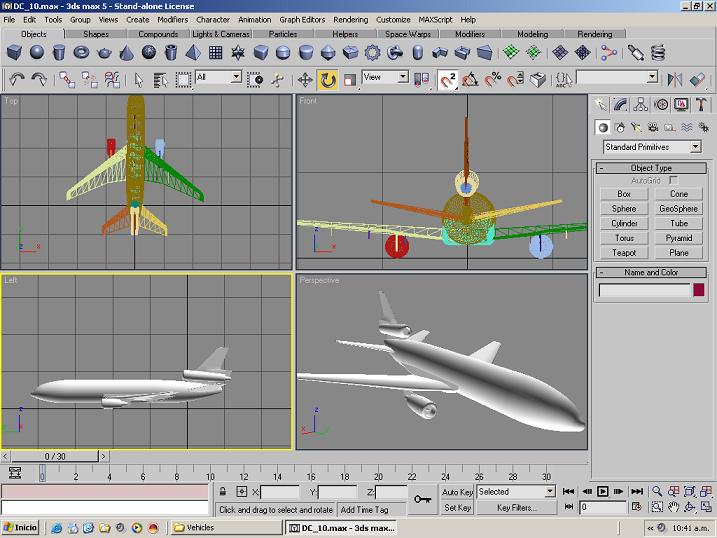Click the Undo arrow icon

coord(17,79)
